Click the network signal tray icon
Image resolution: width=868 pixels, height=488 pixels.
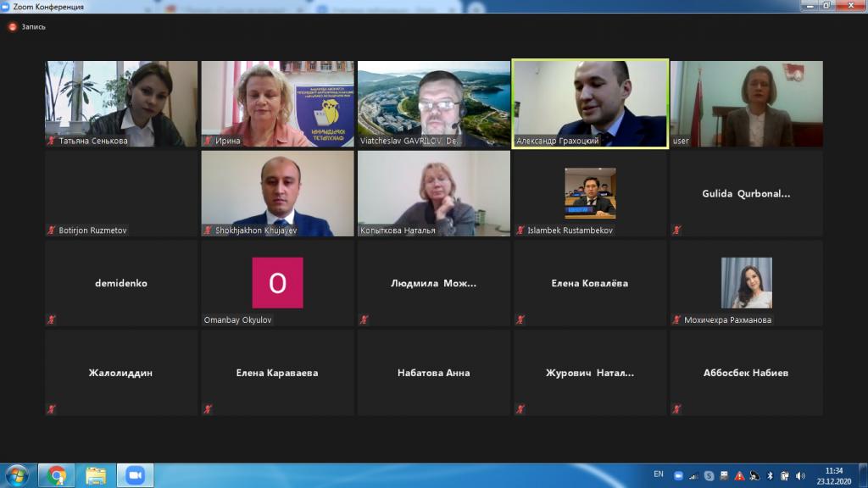pos(693,475)
